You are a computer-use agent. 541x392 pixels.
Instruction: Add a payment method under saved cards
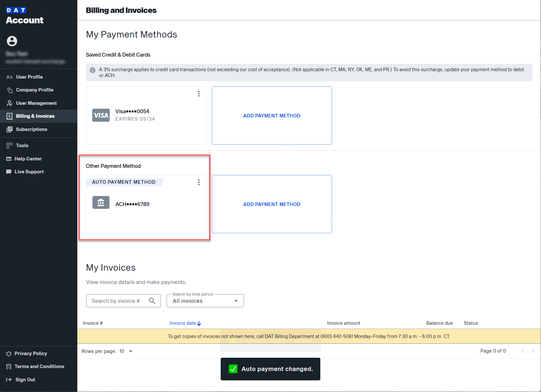point(272,115)
